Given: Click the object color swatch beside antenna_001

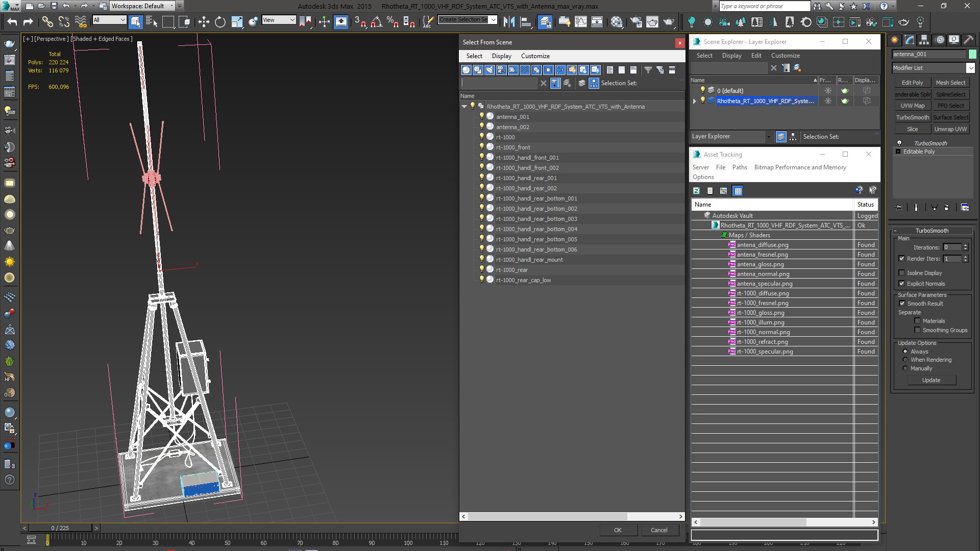Looking at the screenshot, I should click(x=972, y=54).
